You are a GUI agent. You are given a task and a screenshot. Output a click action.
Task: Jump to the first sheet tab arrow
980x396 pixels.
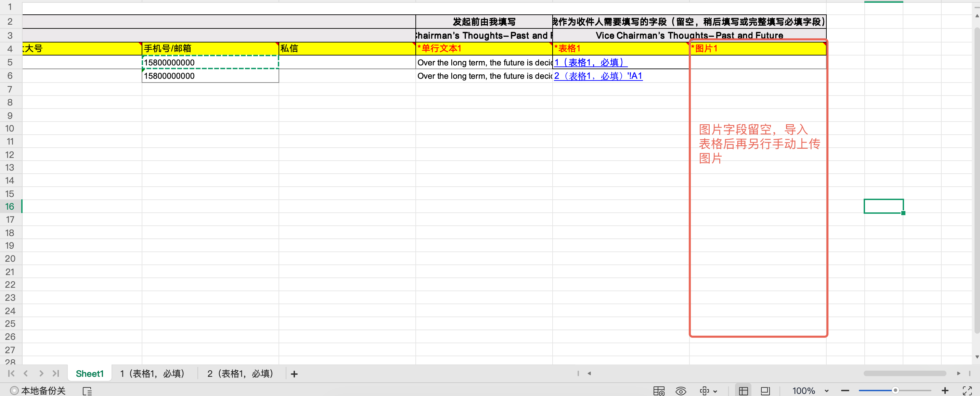click(11, 373)
